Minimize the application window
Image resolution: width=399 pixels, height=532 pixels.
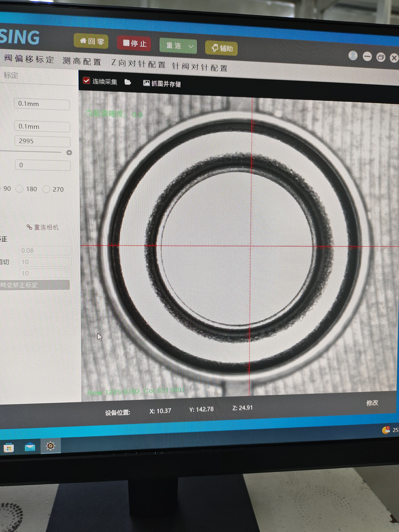(x=367, y=57)
